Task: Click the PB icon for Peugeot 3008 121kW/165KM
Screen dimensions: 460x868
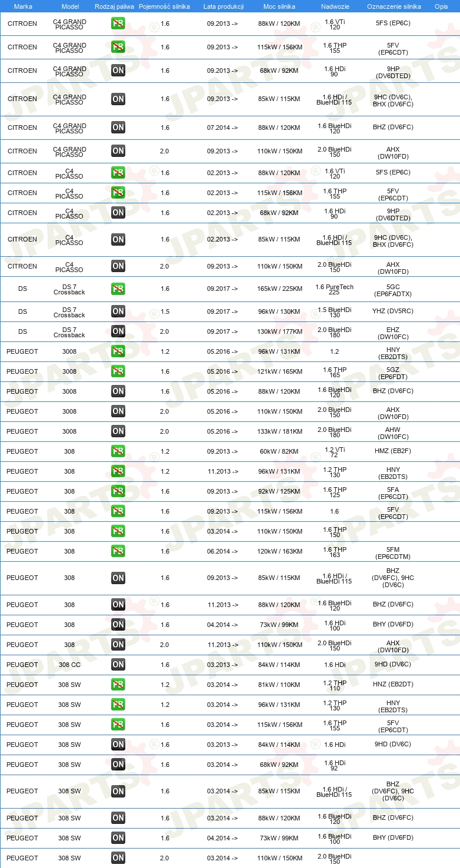Action: (x=118, y=371)
